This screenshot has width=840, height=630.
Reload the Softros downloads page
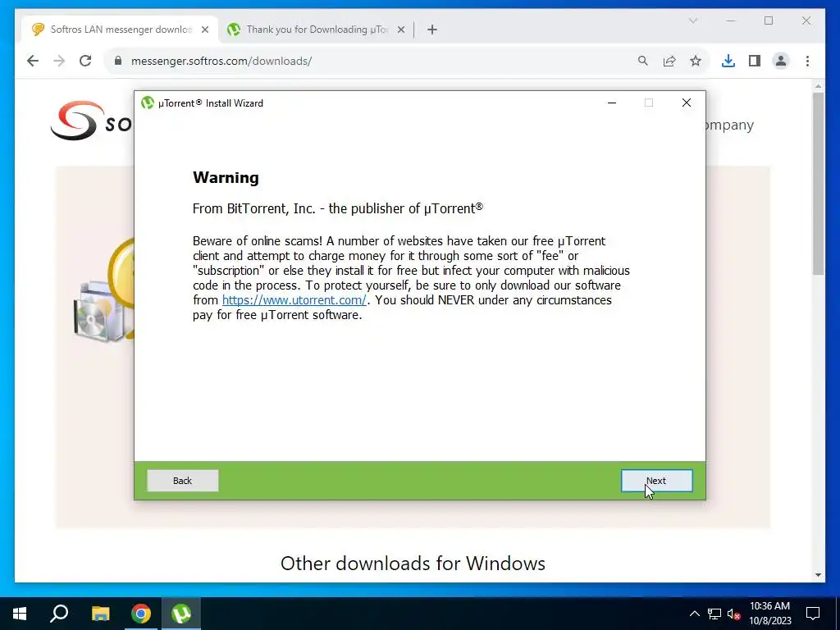click(85, 61)
